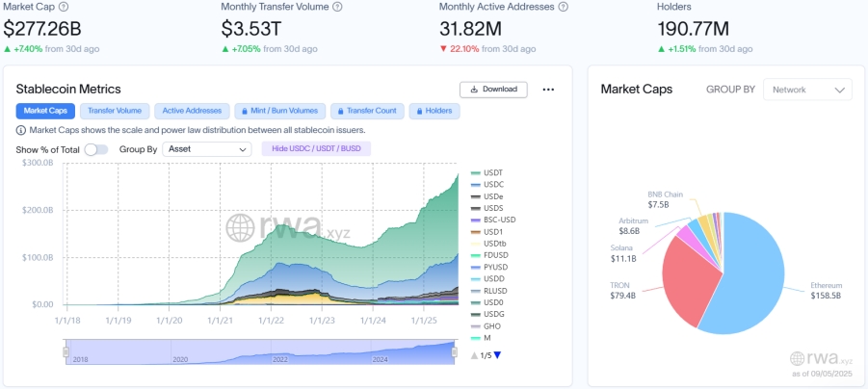Image resolution: width=868 pixels, height=389 pixels.
Task: Toggle USDC series in chart legend
Action: [487, 184]
